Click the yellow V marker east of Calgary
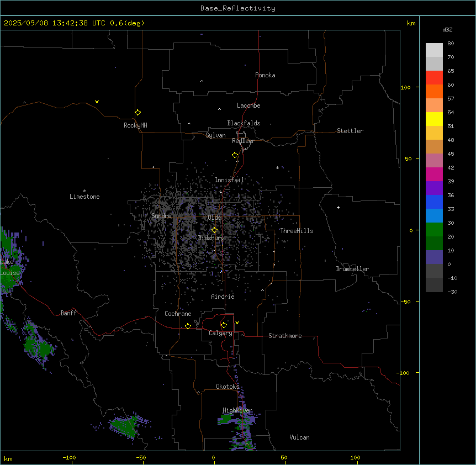Viewport: 476px width, 465px height. pos(237,323)
